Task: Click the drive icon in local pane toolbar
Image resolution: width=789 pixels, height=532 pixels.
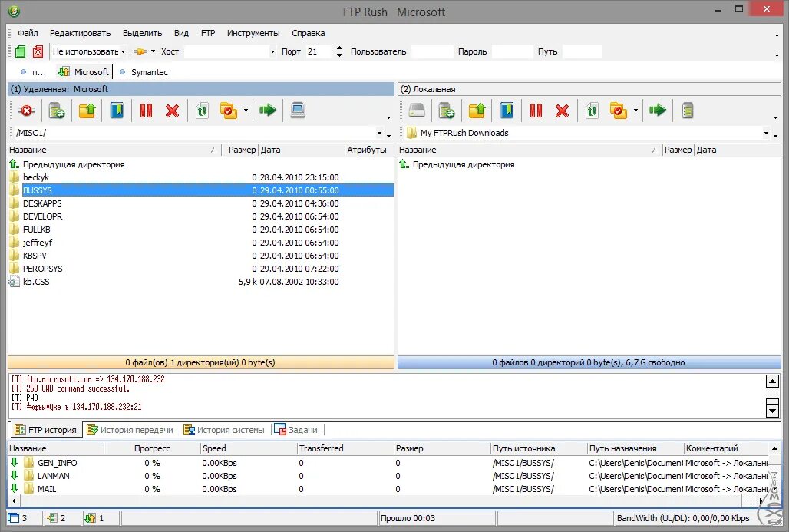Action: [417, 111]
